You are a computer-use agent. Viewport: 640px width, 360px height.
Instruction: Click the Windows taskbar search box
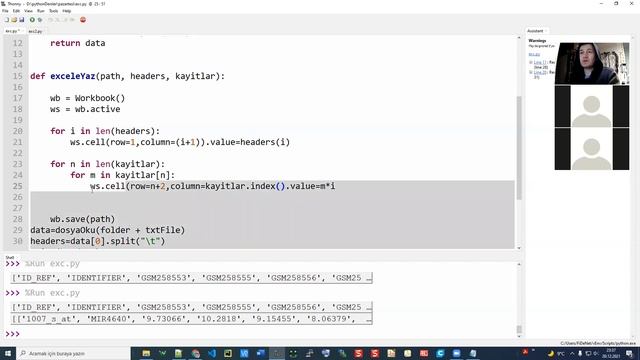click(73, 353)
